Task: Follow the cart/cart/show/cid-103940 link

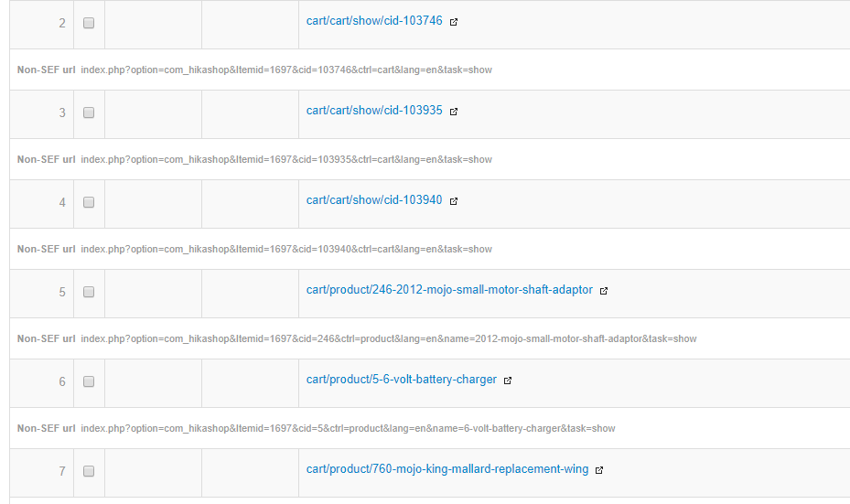Action: pyautogui.click(x=374, y=200)
